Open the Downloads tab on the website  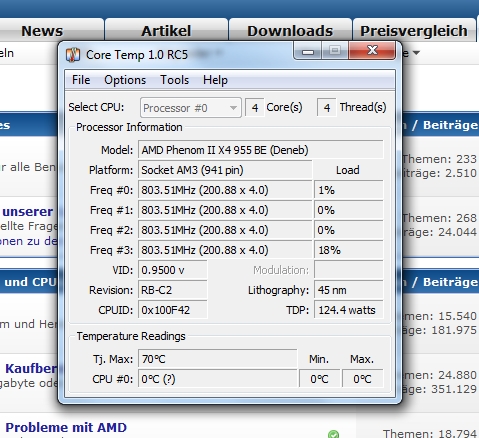coord(290,31)
